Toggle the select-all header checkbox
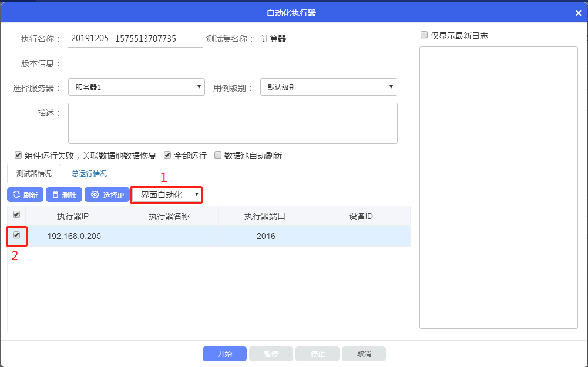588x367 pixels. click(x=16, y=215)
